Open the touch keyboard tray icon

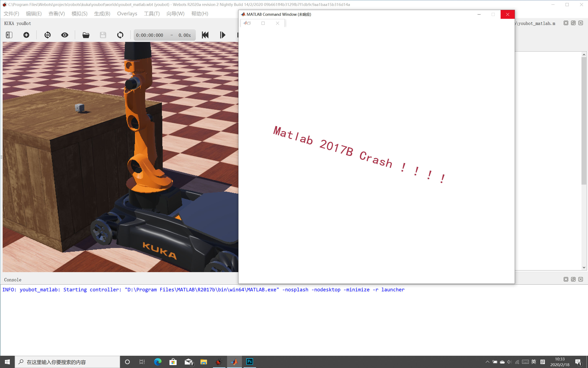pos(525,362)
